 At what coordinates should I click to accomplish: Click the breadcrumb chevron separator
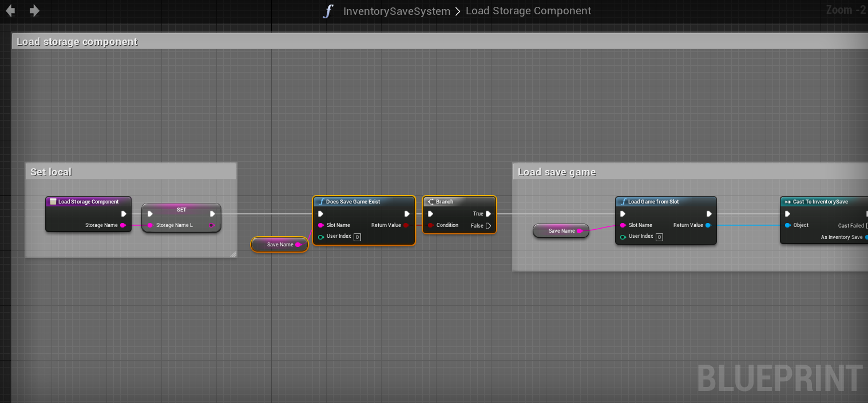pos(458,11)
